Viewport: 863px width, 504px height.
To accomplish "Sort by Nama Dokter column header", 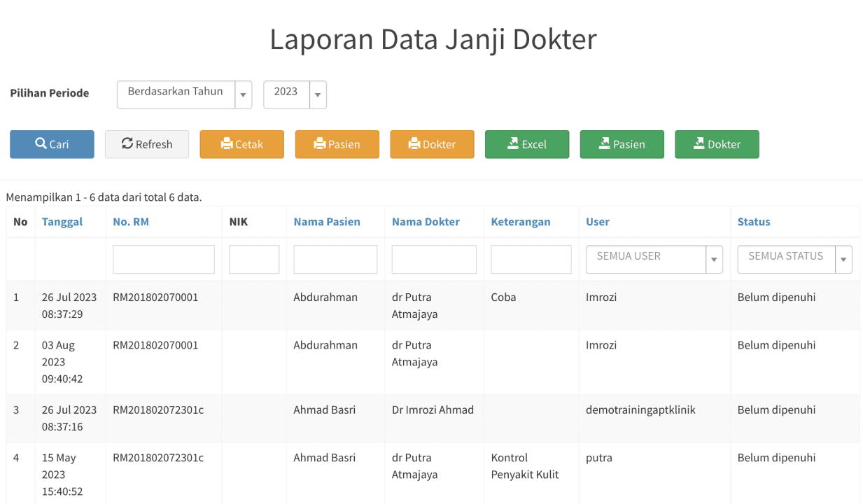I will pyautogui.click(x=426, y=222).
